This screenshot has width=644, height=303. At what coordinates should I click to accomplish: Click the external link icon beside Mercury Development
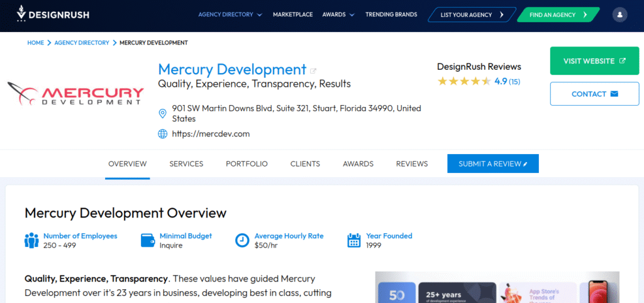click(313, 70)
